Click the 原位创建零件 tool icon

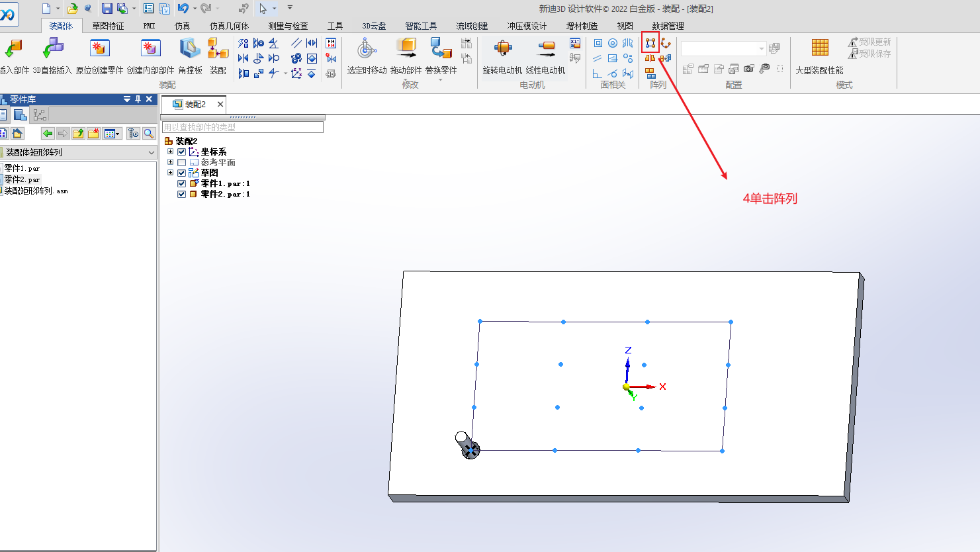pyautogui.click(x=99, y=49)
